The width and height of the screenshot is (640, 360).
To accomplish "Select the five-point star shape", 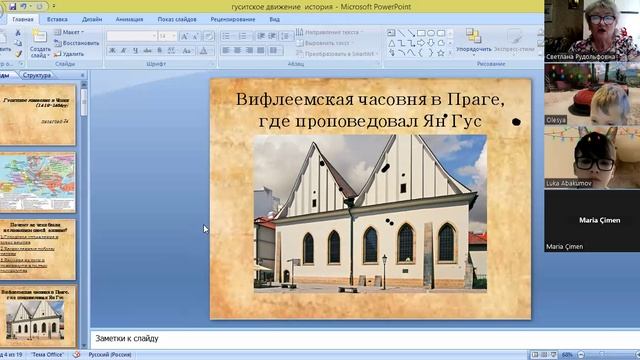I will click(441, 53).
